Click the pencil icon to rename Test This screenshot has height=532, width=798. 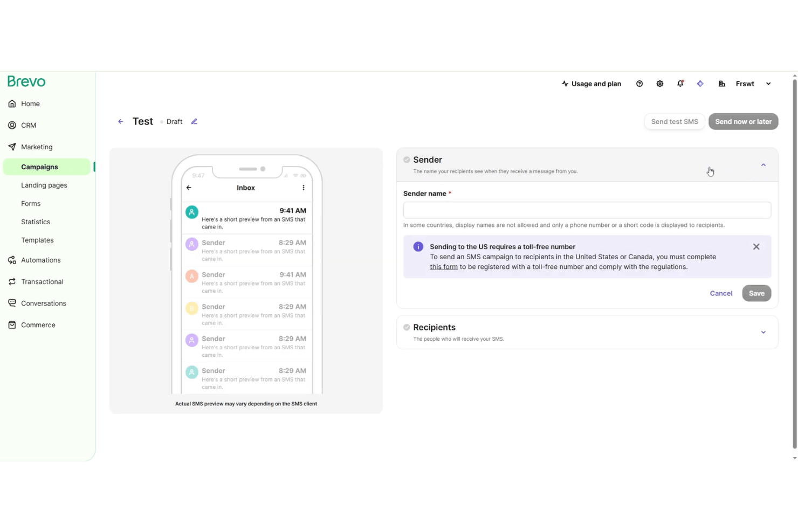[194, 122]
